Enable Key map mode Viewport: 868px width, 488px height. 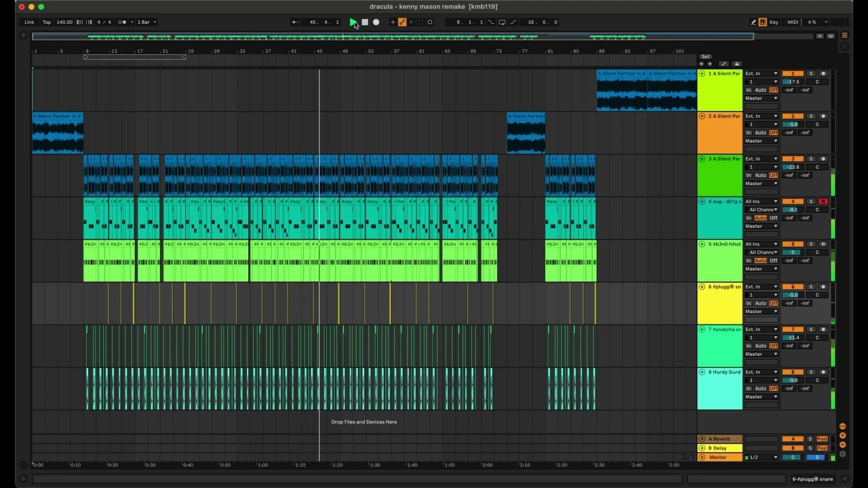(774, 22)
